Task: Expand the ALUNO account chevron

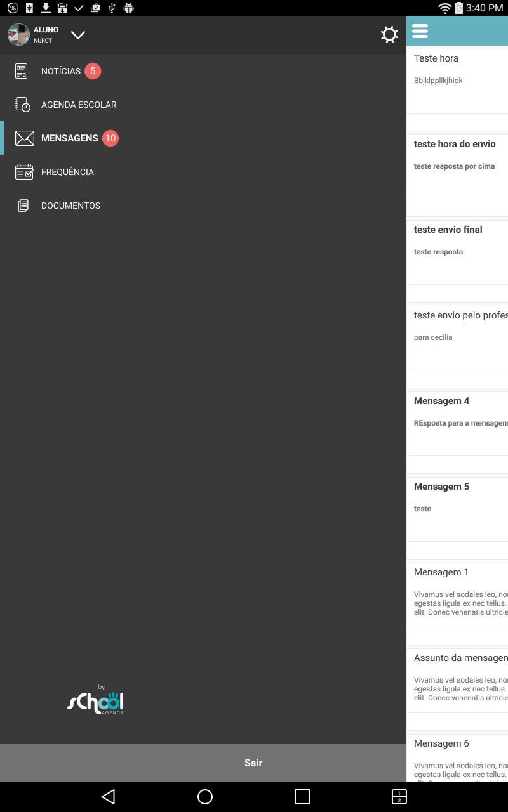Action: click(78, 35)
